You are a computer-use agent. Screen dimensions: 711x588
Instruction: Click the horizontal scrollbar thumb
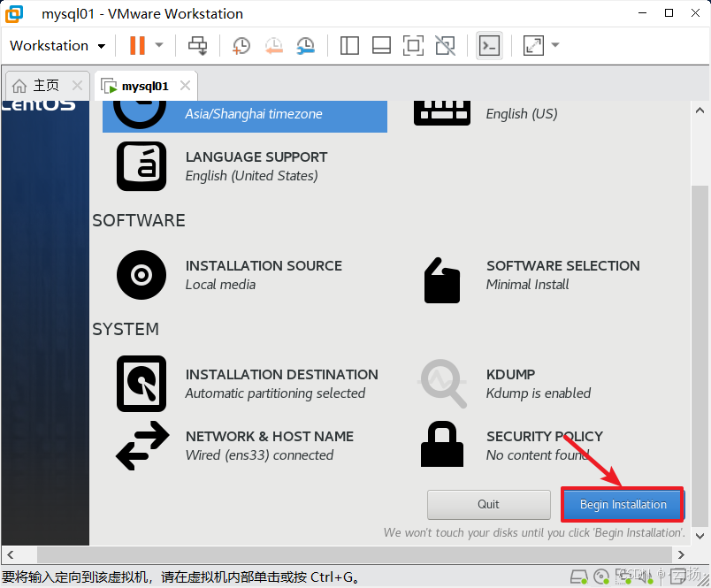pos(354,554)
